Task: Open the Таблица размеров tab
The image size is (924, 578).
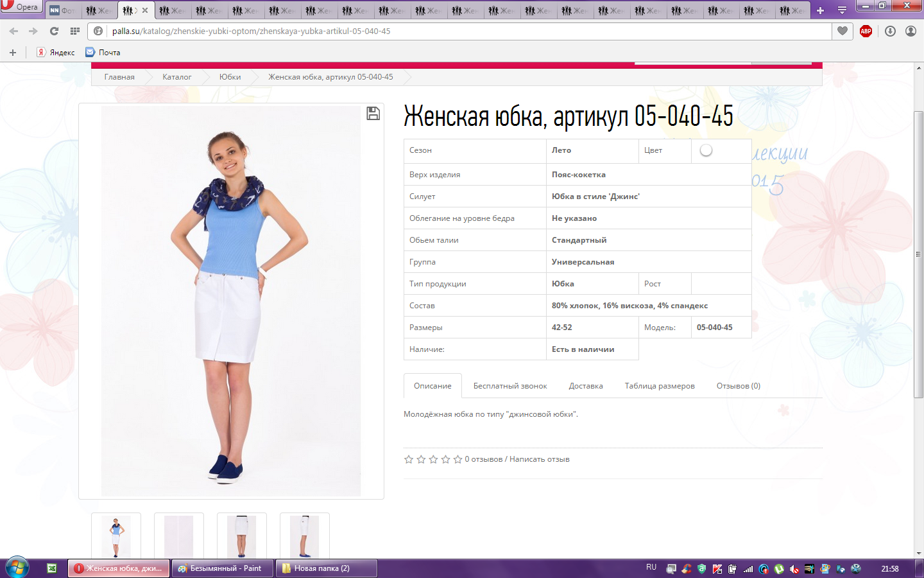Action: [x=659, y=386]
